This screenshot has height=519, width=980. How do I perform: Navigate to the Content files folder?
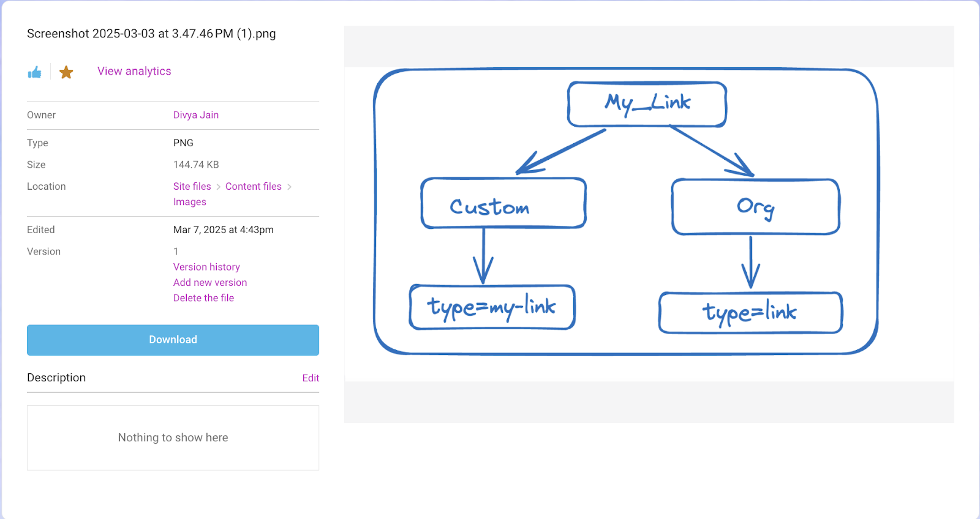tap(253, 186)
